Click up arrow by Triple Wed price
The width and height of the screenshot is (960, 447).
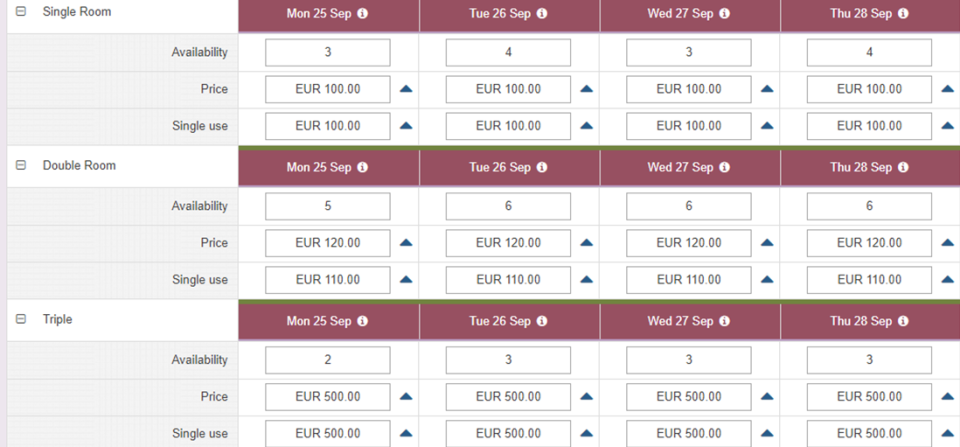point(767,397)
